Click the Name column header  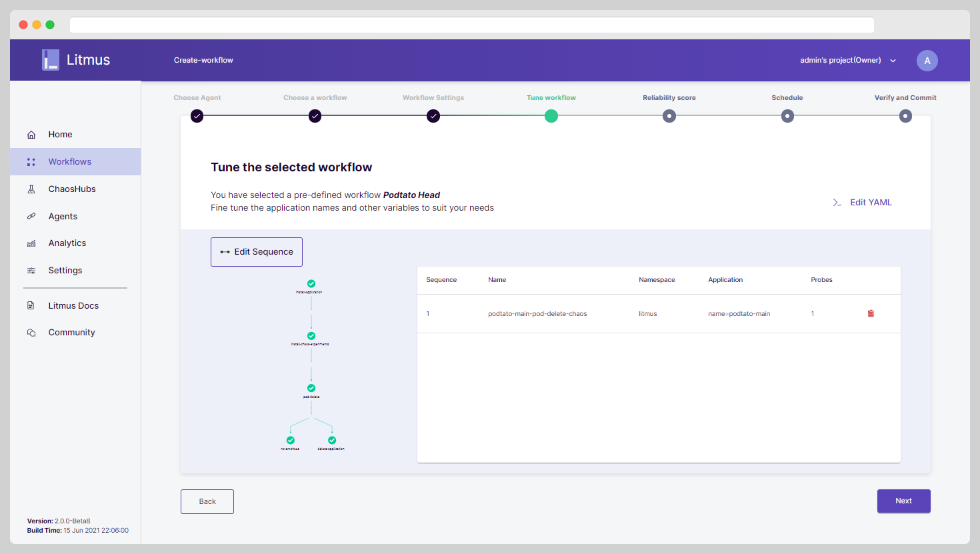(x=497, y=280)
